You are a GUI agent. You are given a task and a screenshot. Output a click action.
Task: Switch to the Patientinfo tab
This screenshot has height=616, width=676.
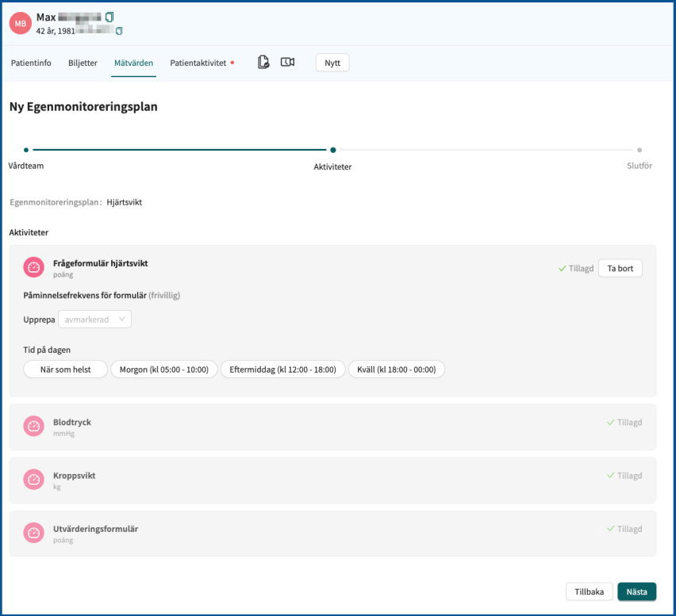tap(31, 63)
